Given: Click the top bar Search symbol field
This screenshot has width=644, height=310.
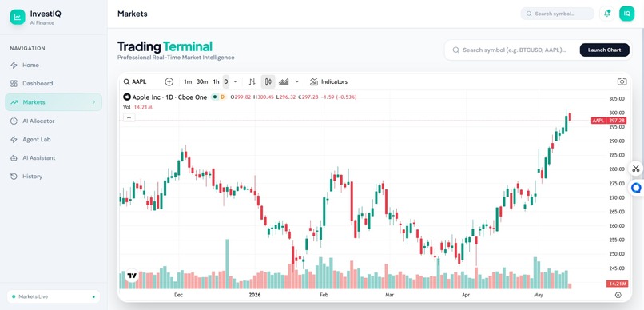Looking at the screenshot, I should pos(558,14).
